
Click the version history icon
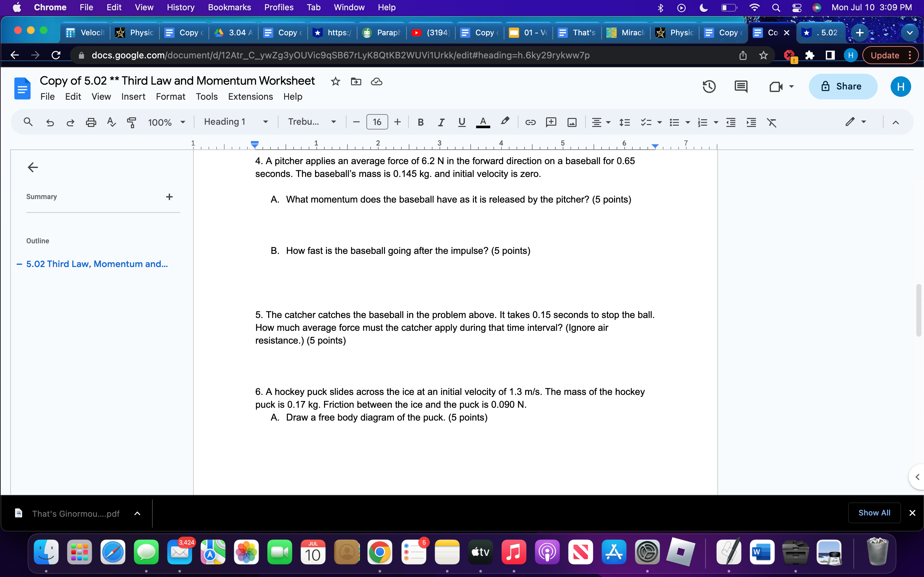[709, 87]
